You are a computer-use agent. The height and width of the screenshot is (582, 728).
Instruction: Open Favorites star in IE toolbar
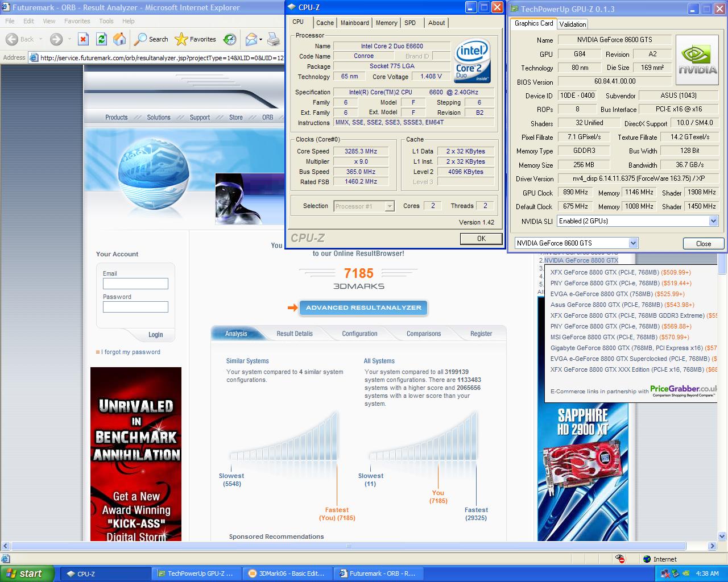196,39
